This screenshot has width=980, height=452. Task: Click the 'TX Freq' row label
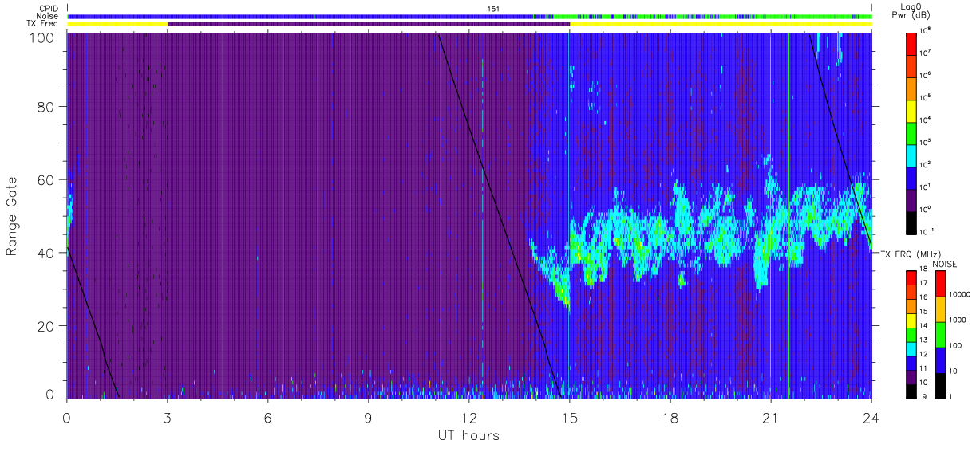pyautogui.click(x=43, y=24)
